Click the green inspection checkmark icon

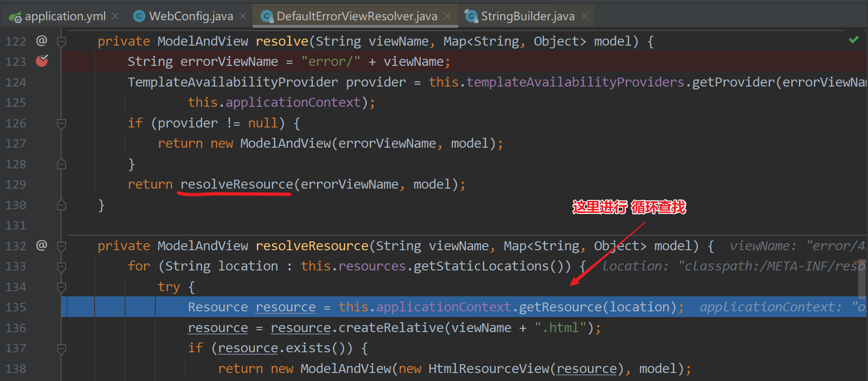click(x=854, y=40)
